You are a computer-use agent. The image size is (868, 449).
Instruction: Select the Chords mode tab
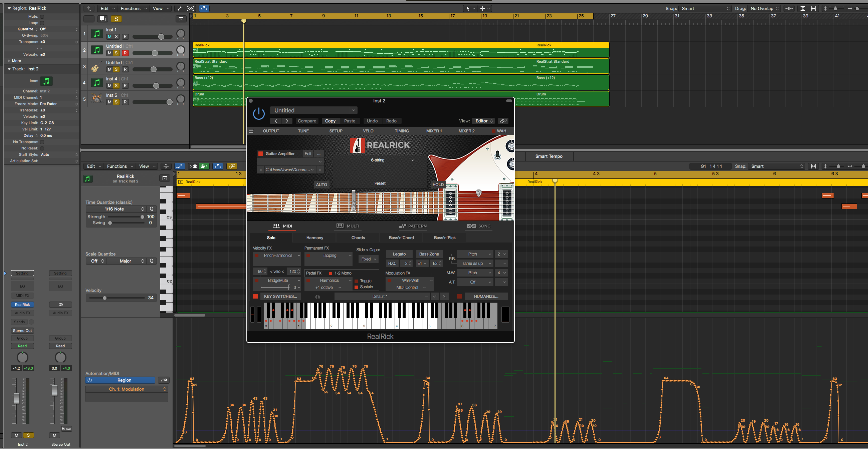(358, 238)
